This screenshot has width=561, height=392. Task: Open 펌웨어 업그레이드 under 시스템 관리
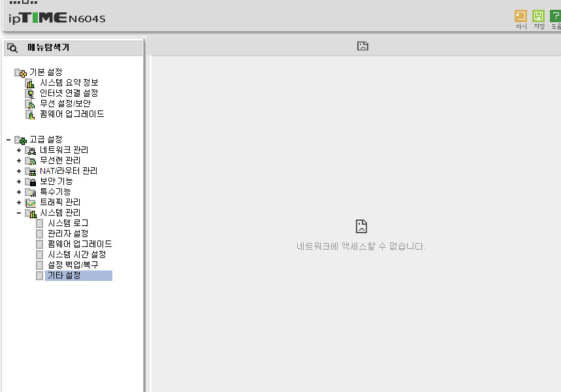(80, 244)
